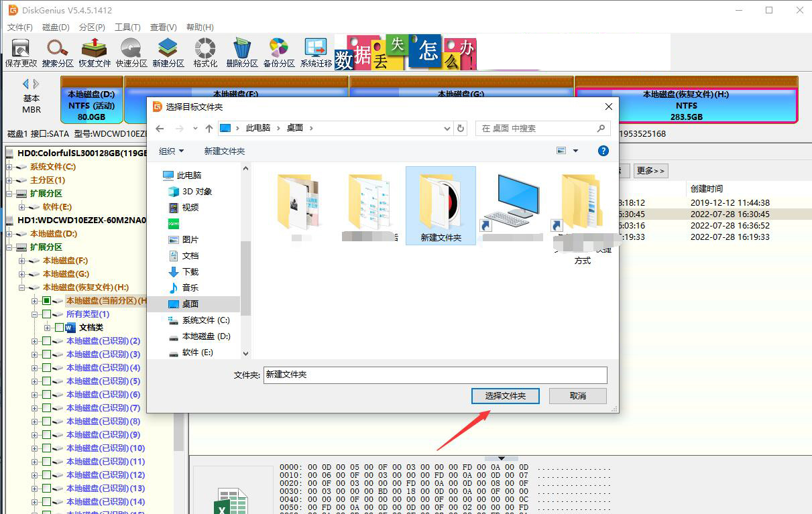Select the 快速分区 toolbar icon

click(131, 52)
